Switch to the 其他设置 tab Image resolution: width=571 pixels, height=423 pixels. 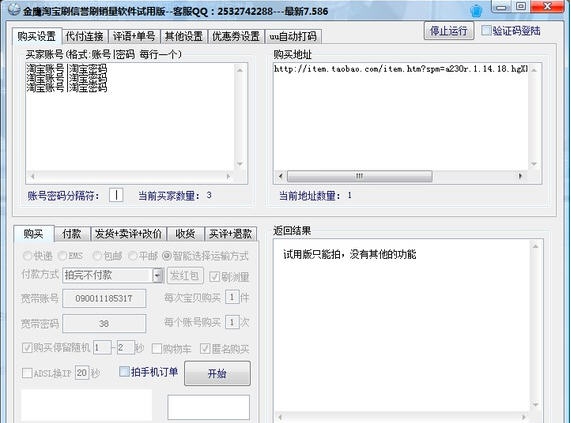click(184, 36)
